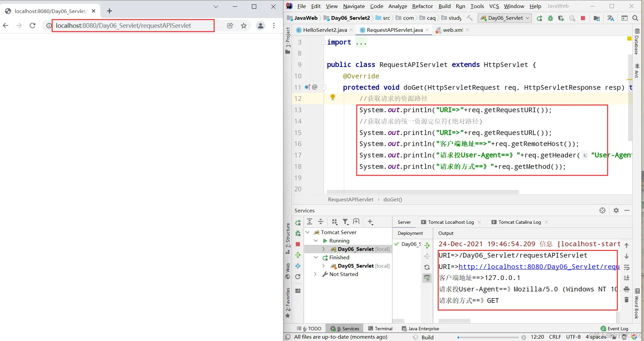Screen dimensions: 644x341
Task: Open Chrome tab search dropdown arrow
Action: click(216, 7)
